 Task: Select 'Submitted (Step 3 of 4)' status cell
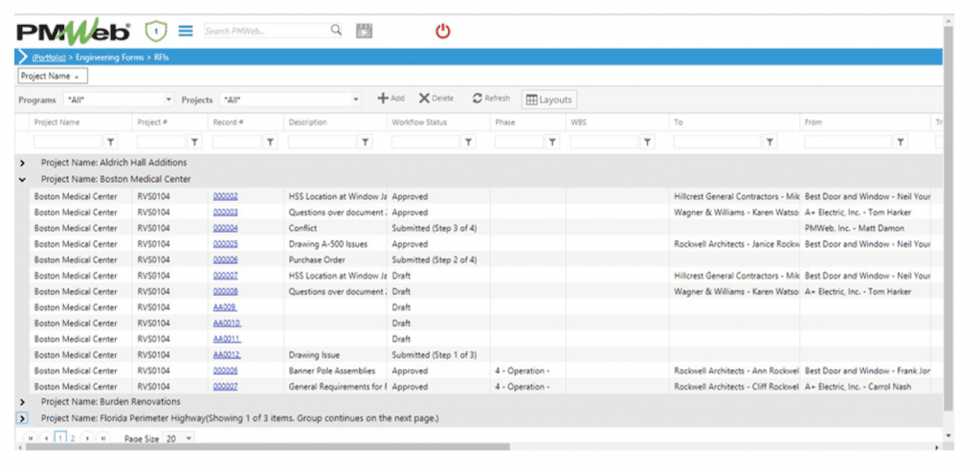point(439,228)
